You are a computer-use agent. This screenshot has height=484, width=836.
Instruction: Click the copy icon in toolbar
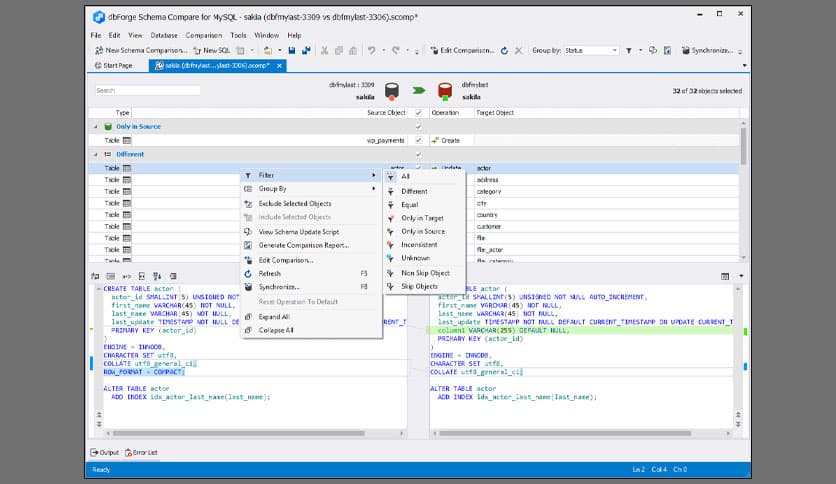(x=339, y=50)
